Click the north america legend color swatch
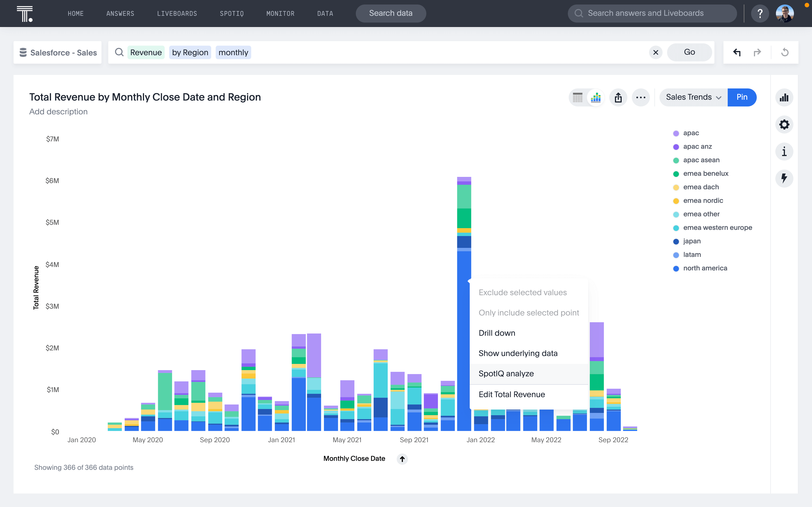812x507 pixels. click(x=676, y=268)
